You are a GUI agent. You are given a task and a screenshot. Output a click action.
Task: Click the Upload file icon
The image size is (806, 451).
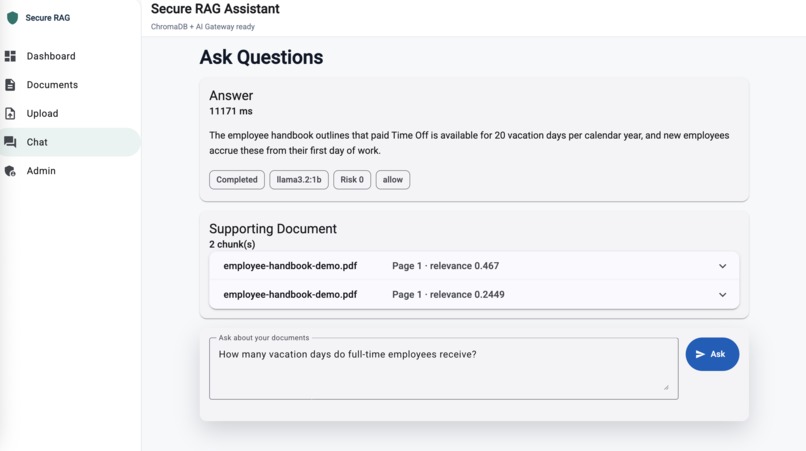(10, 113)
